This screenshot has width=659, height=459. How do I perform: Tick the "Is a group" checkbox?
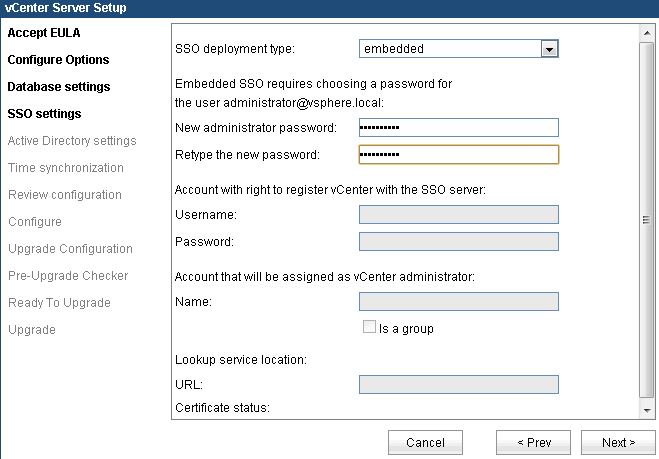[369, 327]
